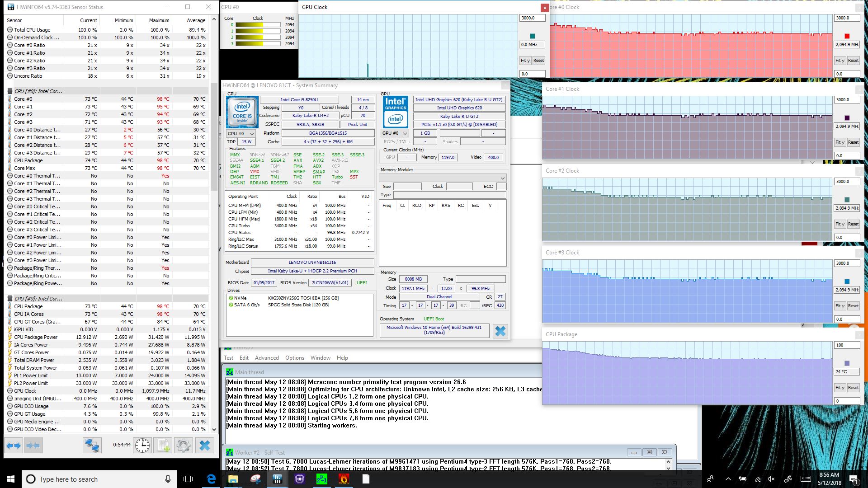Image resolution: width=868 pixels, height=488 pixels.
Task: Open the Edit menu in Prime95
Action: click(244, 358)
